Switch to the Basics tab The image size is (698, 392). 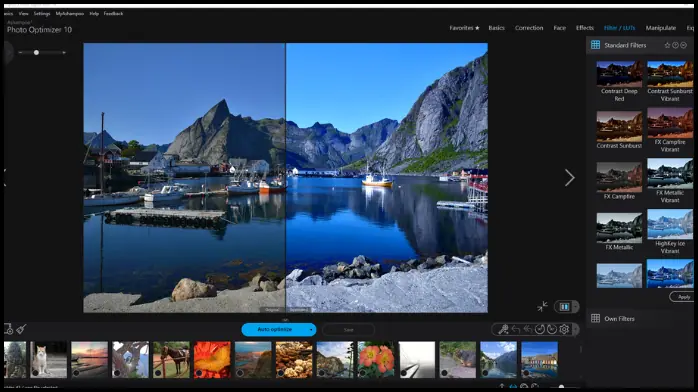point(496,28)
